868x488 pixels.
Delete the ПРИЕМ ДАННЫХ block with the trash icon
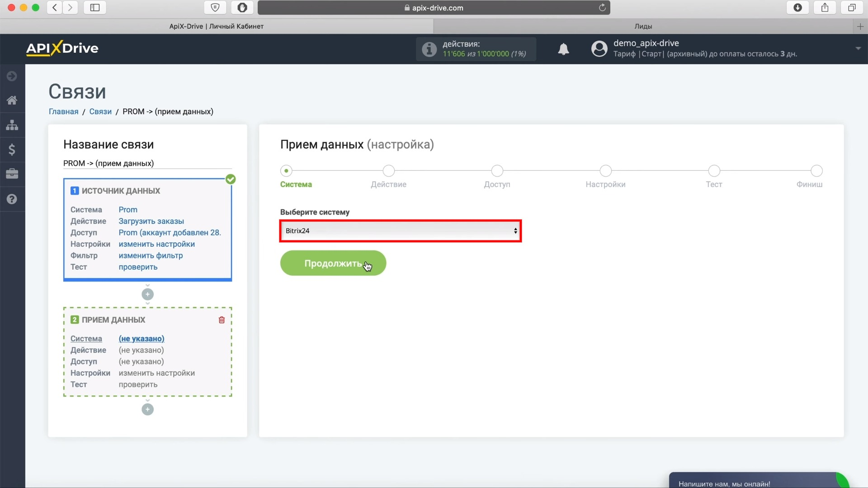tap(222, 320)
